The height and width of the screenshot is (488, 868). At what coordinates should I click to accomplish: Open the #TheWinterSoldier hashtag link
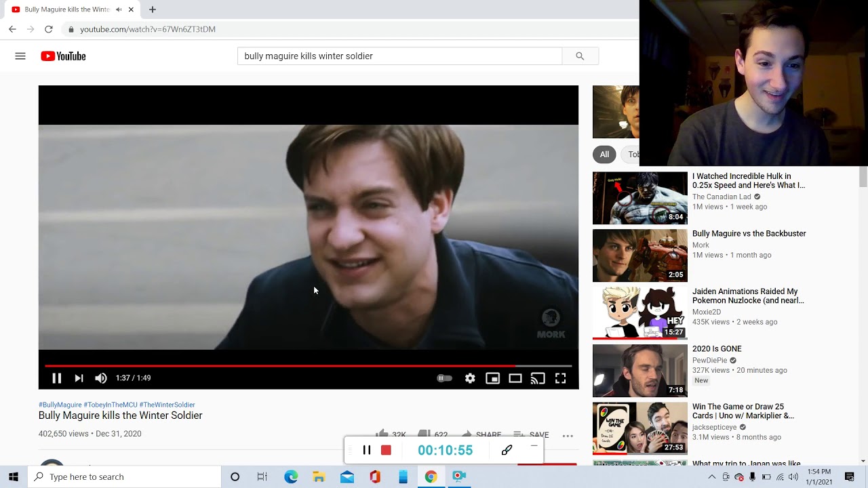[167, 405]
